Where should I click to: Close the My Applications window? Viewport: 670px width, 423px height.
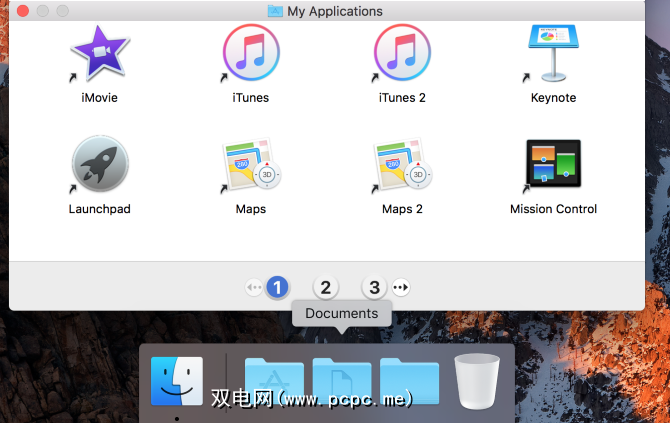coord(23,11)
